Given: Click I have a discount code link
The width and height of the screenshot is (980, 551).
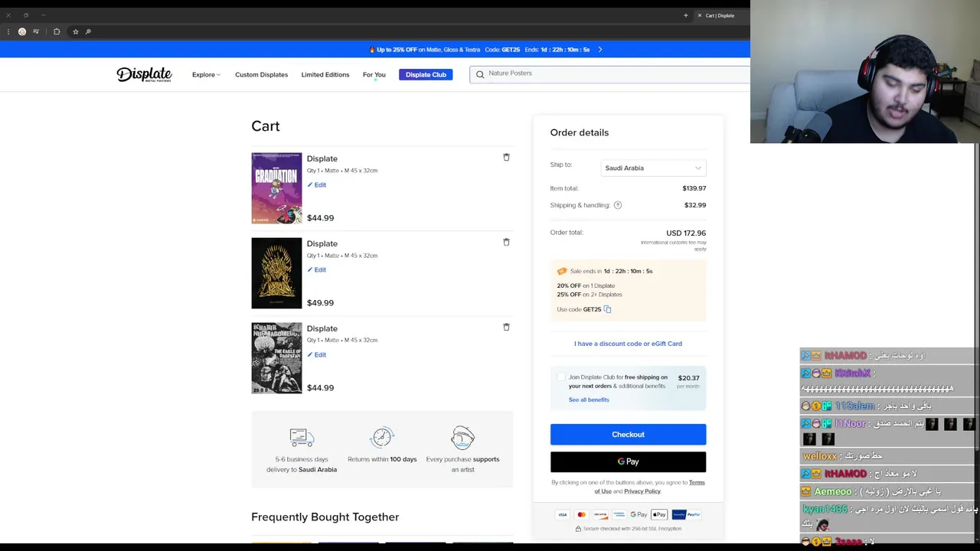Looking at the screenshot, I should 628,344.
